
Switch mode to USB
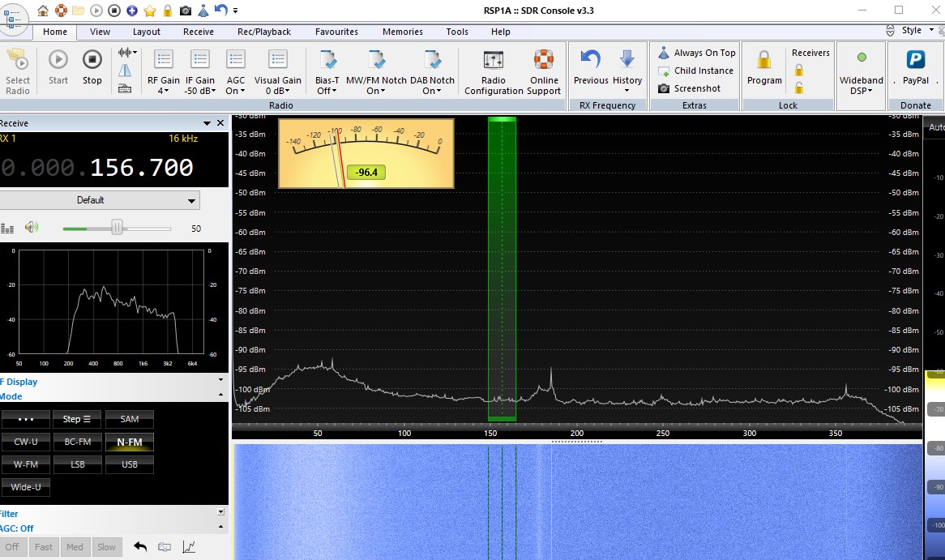coord(130,464)
